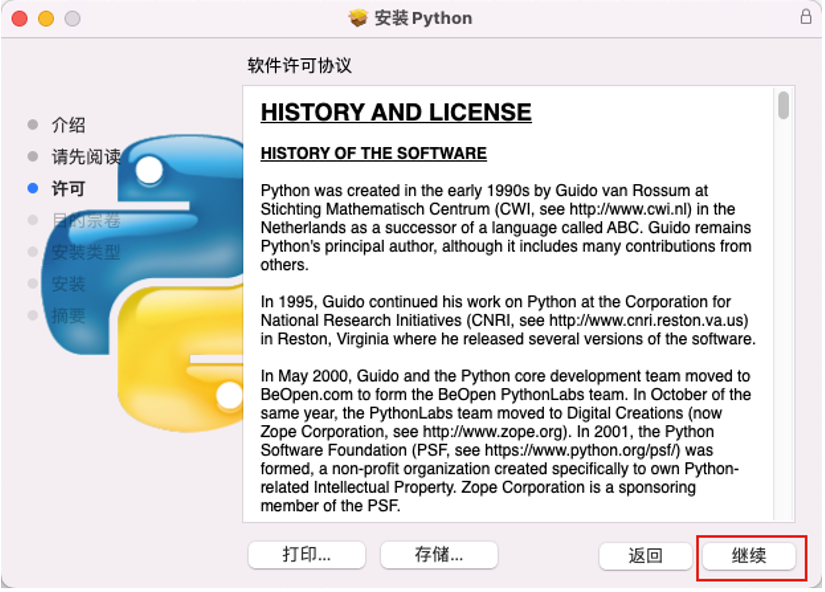Minimize the window using the yellow button

[46, 19]
